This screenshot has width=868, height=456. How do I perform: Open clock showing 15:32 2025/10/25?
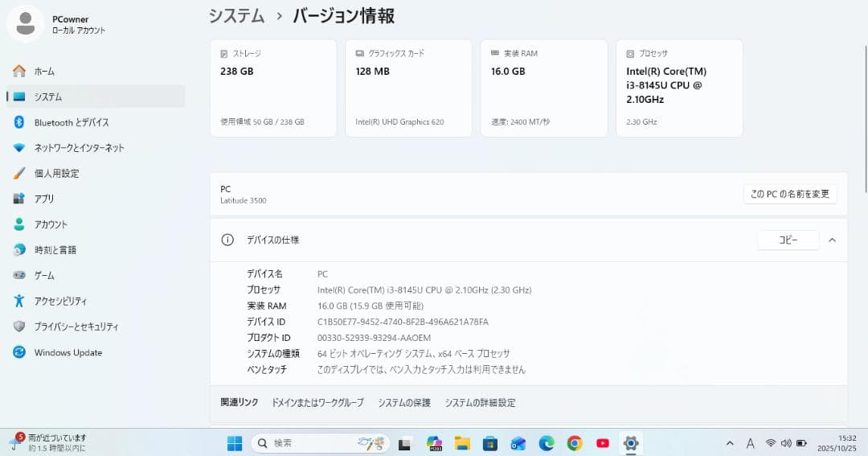pyautogui.click(x=837, y=443)
